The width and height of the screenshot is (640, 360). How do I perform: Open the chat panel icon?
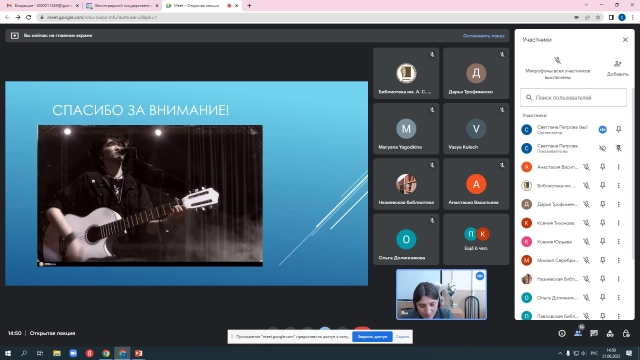[x=594, y=333]
